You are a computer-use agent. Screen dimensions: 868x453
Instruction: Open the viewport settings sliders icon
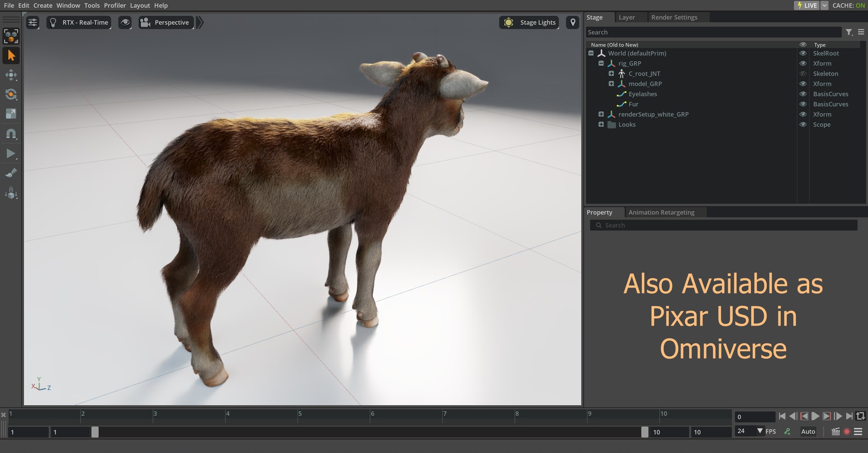coord(33,22)
